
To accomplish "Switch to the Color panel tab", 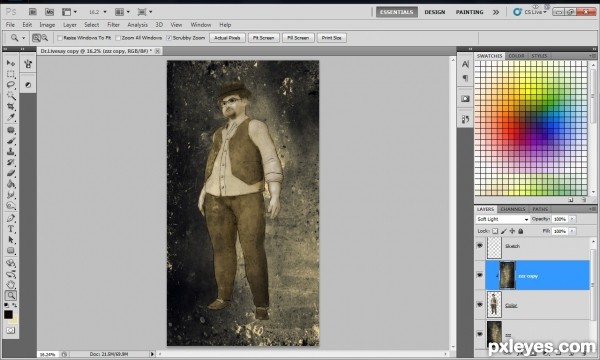I will [x=516, y=56].
